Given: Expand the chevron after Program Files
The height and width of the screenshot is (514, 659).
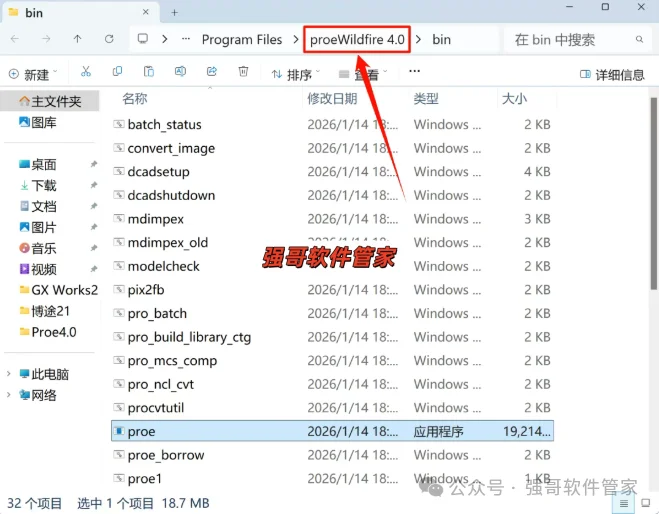Looking at the screenshot, I should (x=296, y=40).
